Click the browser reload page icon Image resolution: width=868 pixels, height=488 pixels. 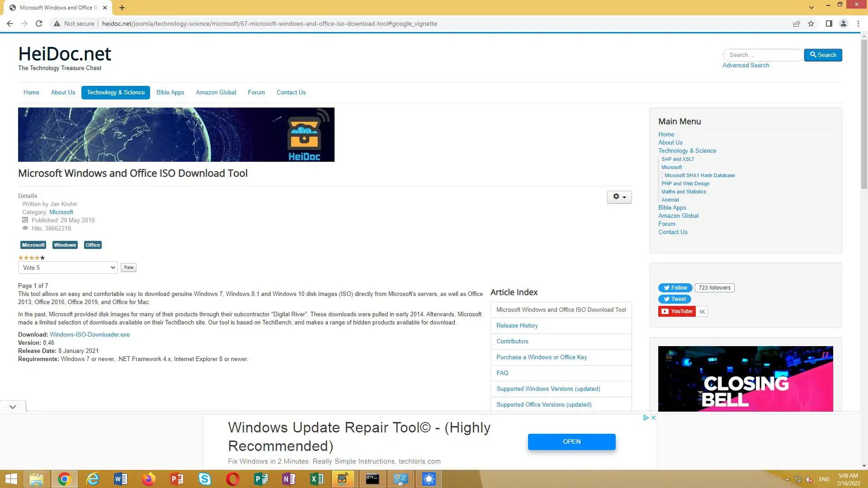[x=39, y=23]
